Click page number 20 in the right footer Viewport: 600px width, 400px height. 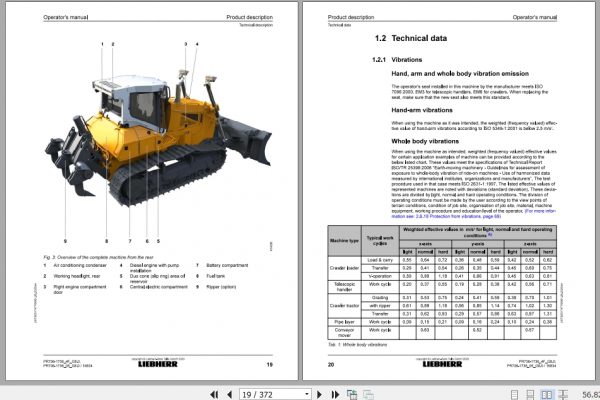tap(331, 364)
